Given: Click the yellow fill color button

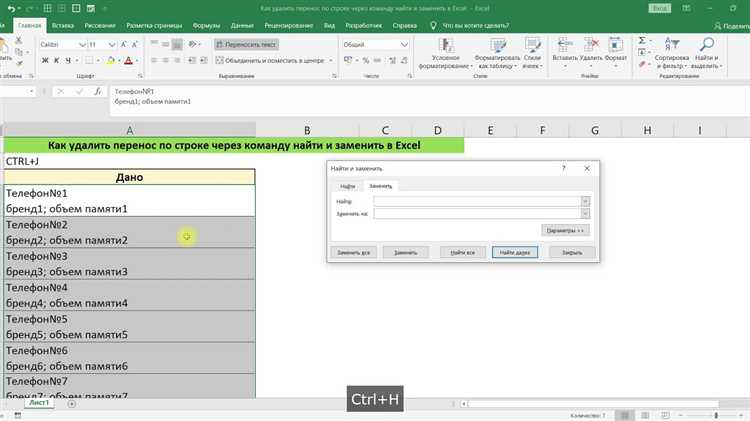Looking at the screenshot, I should [110, 61].
